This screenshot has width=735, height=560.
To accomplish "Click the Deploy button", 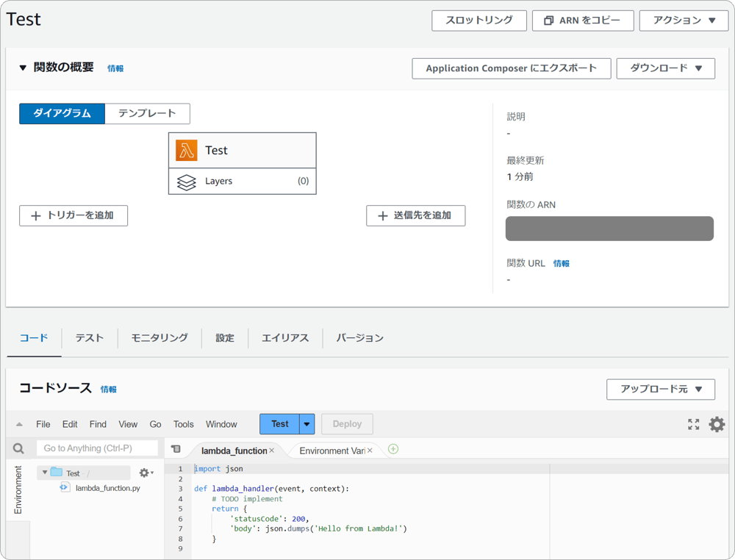I will pos(347,424).
